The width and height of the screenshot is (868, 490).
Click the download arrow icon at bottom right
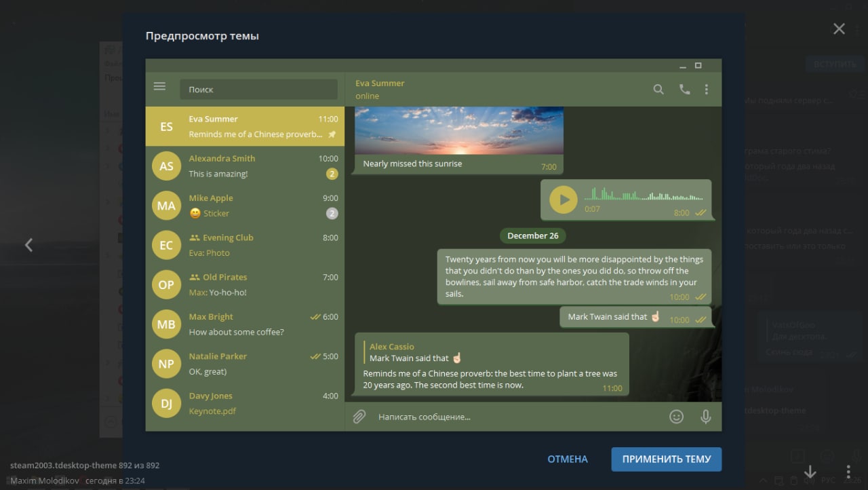click(810, 471)
